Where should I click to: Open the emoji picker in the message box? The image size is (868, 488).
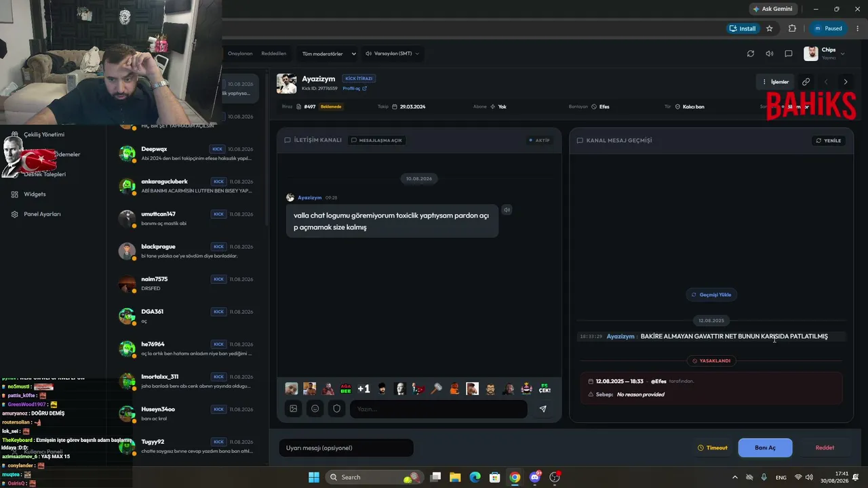(x=315, y=409)
